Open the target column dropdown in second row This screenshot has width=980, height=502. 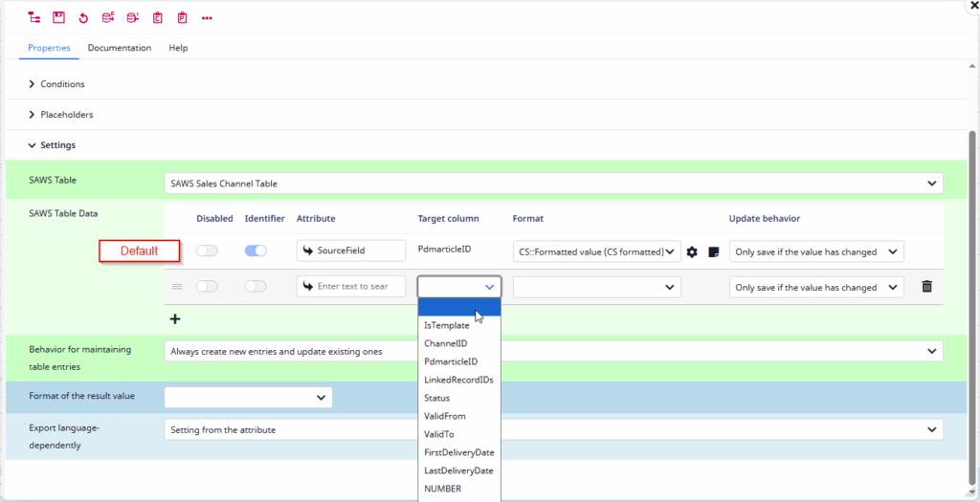coord(459,287)
